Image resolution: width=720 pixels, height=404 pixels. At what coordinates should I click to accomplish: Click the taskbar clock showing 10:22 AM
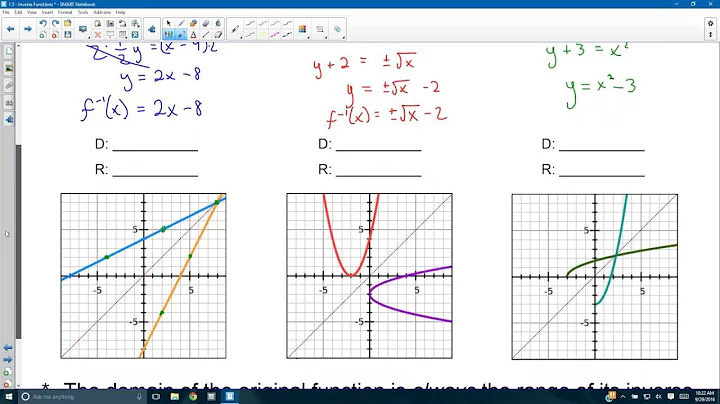point(704,397)
